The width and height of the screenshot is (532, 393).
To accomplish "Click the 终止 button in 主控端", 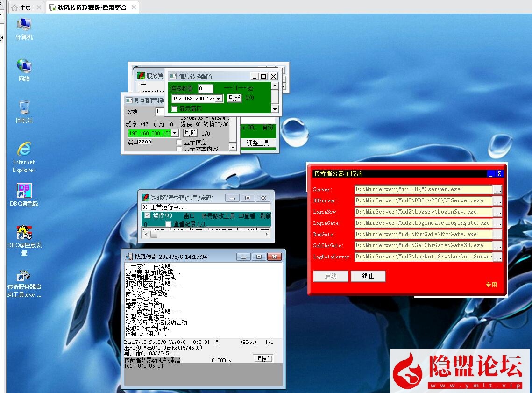I will pos(368,276).
